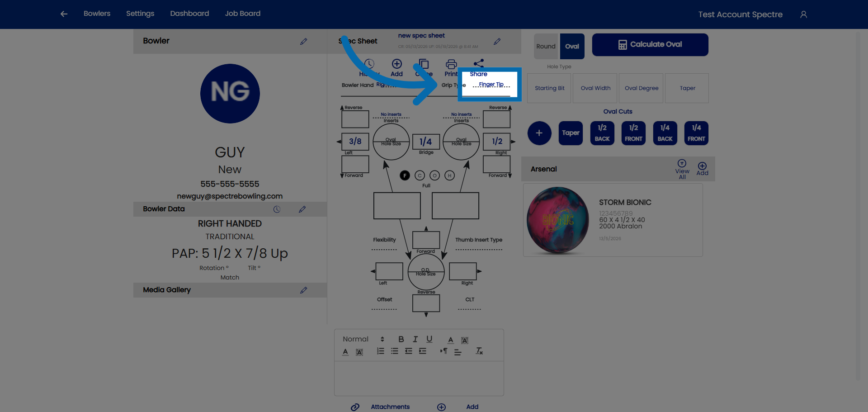Select the O span option
The height and width of the screenshot is (412, 868).
[x=434, y=175]
